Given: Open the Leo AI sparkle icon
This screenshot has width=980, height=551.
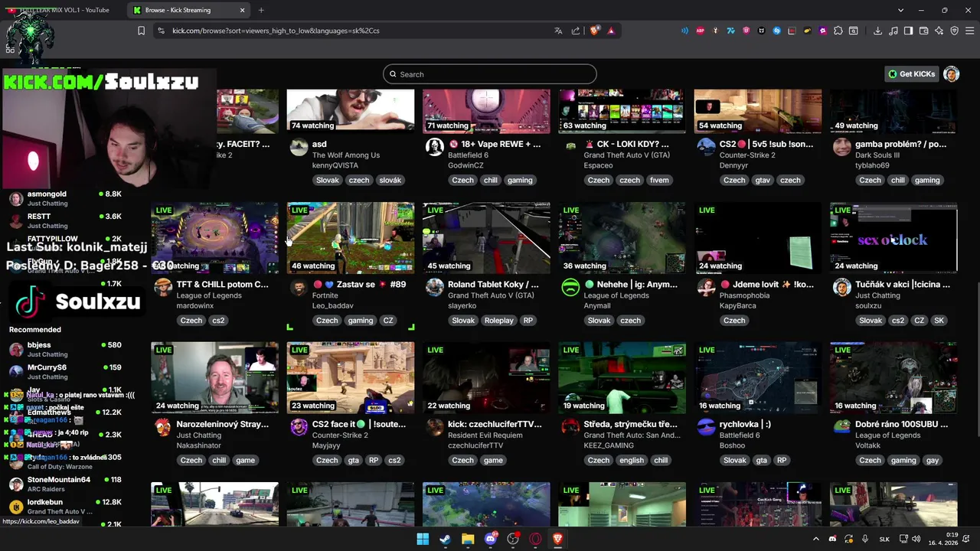Looking at the screenshot, I should click(939, 31).
